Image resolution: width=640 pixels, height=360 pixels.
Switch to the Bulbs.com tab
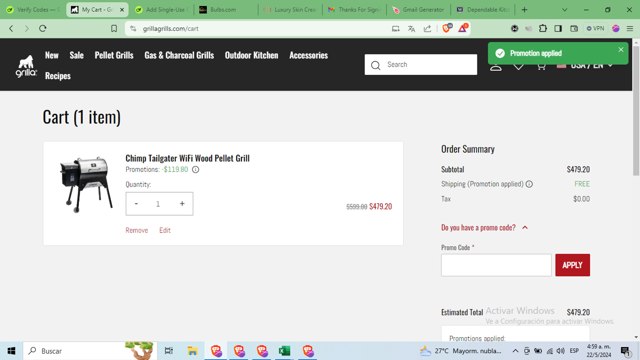coord(225,9)
